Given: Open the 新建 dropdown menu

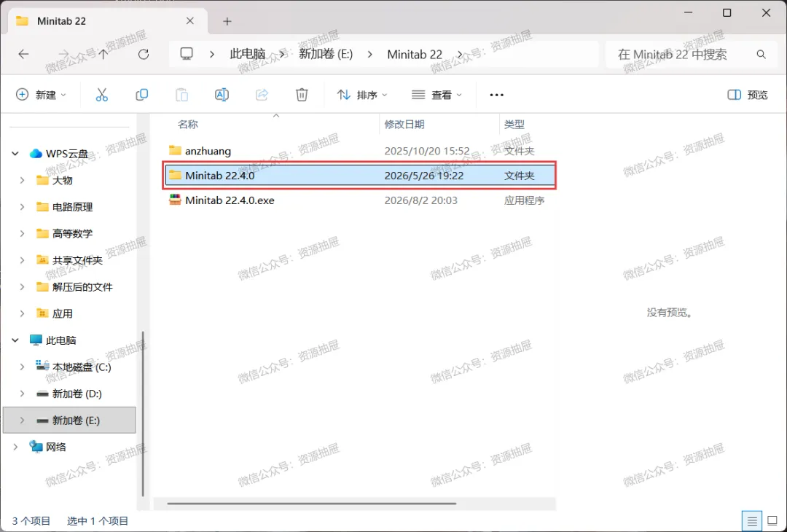Looking at the screenshot, I should pos(41,95).
